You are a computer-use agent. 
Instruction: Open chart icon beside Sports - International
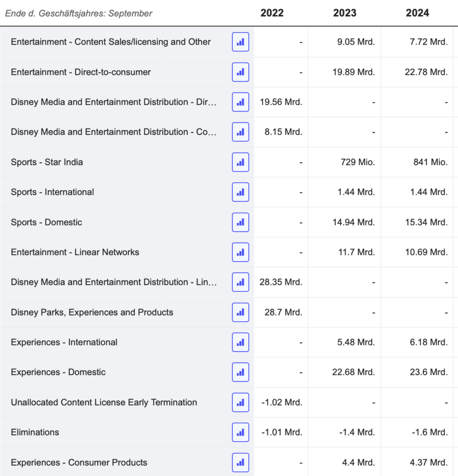pyautogui.click(x=240, y=192)
